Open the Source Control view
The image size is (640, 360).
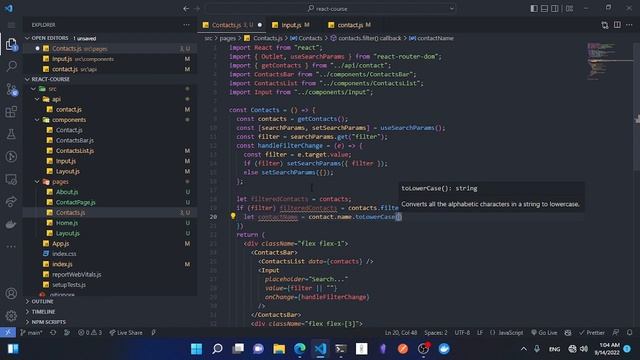11,89
